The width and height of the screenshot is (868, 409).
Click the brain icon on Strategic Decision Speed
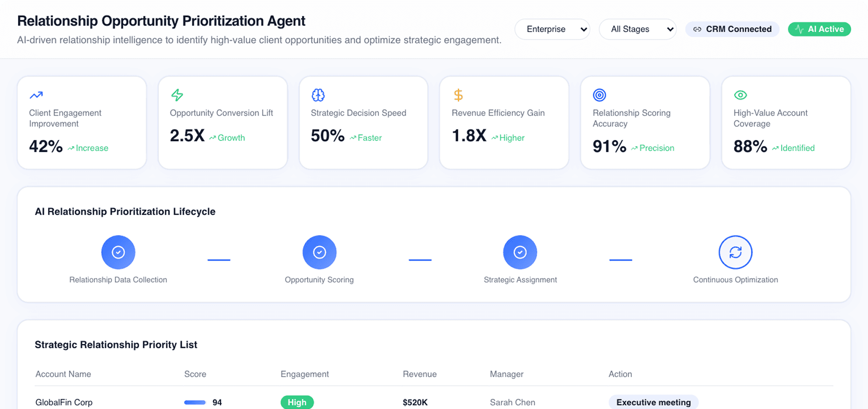[318, 95]
